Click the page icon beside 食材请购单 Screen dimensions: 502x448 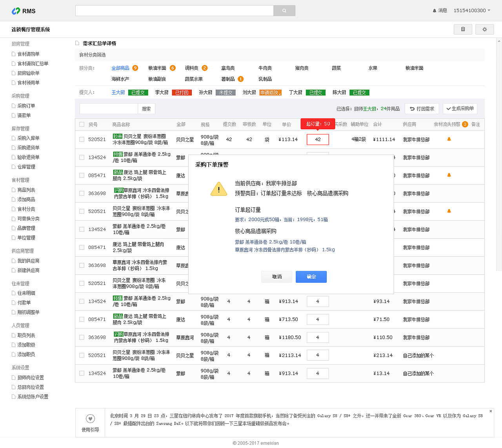click(x=14, y=54)
